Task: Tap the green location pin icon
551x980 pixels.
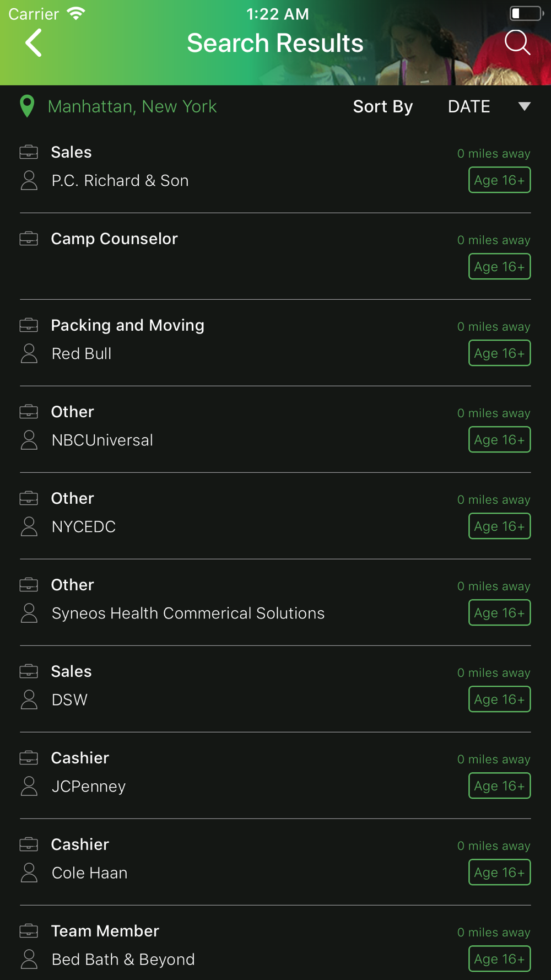Action: pyautogui.click(x=27, y=106)
